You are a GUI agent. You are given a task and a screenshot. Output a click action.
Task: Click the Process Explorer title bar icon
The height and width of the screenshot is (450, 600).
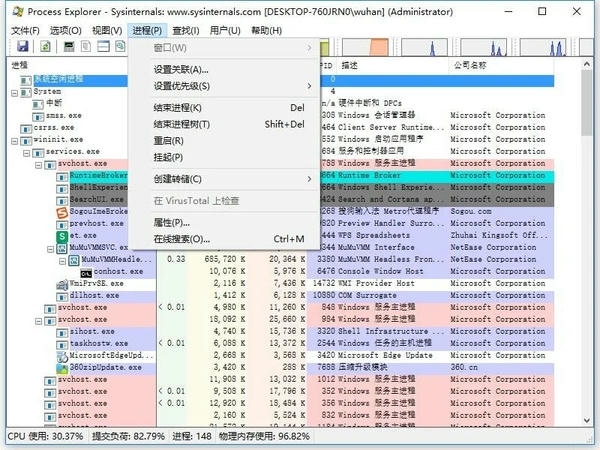(18, 11)
